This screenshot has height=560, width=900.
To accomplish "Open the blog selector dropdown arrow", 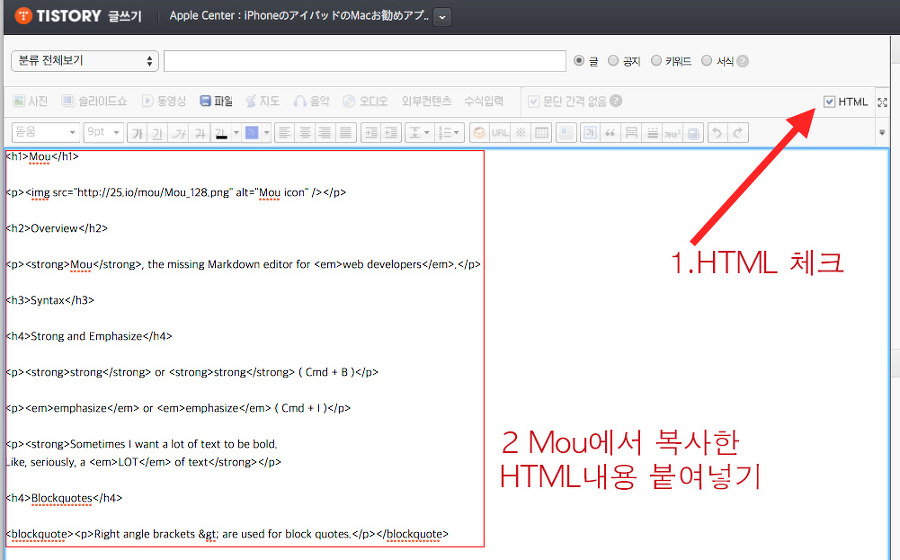I will [442, 17].
